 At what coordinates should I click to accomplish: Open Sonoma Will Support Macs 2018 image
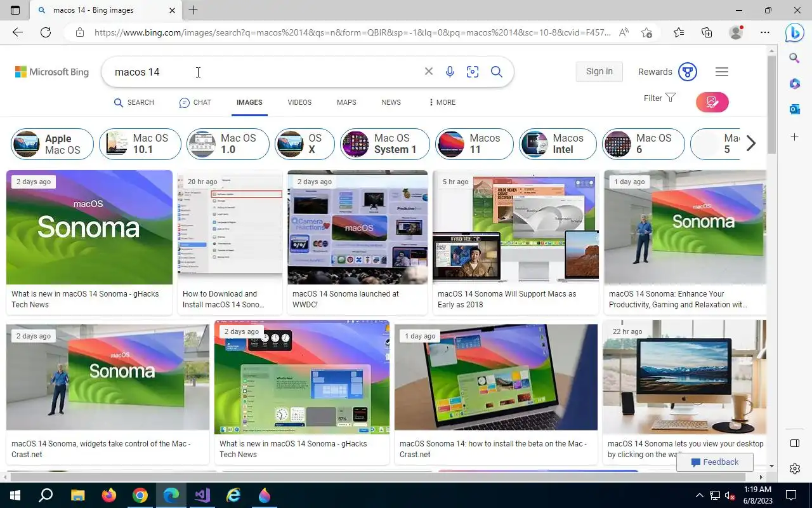(x=516, y=227)
